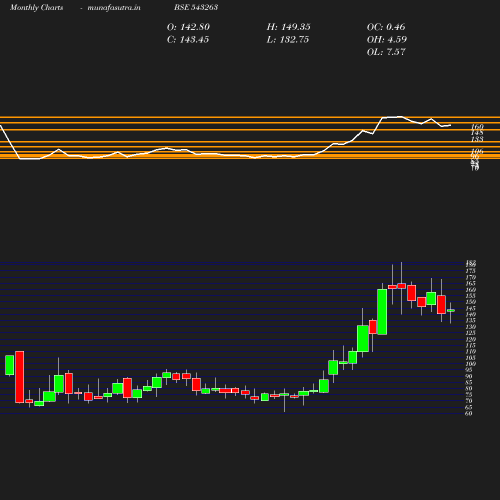Click the '133' label on upper line chart axis

pos(477,139)
